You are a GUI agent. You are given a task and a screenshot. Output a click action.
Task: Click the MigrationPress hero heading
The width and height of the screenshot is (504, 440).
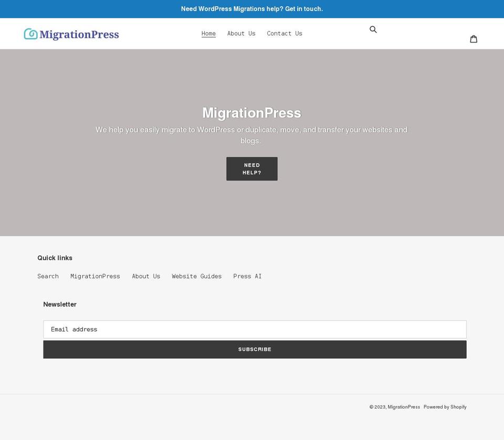tap(251, 112)
